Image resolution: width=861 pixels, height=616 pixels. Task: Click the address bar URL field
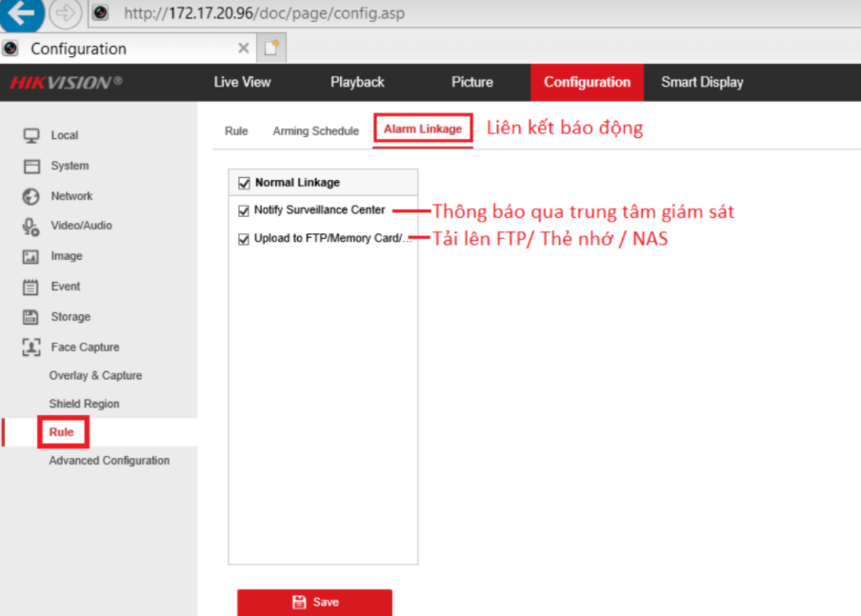[267, 13]
